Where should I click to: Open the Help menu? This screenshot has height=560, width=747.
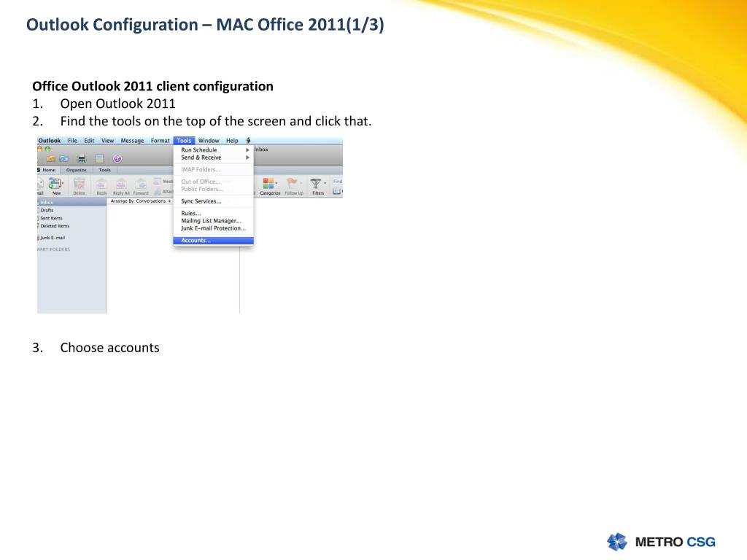pyautogui.click(x=232, y=141)
